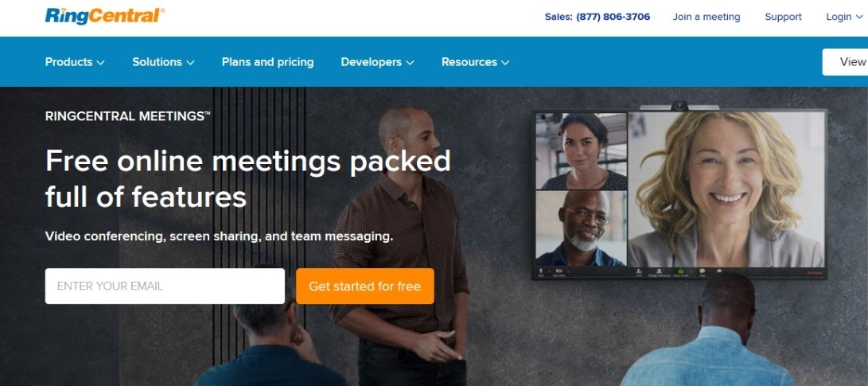
Task: Click Get started for free button
Action: 365,287
